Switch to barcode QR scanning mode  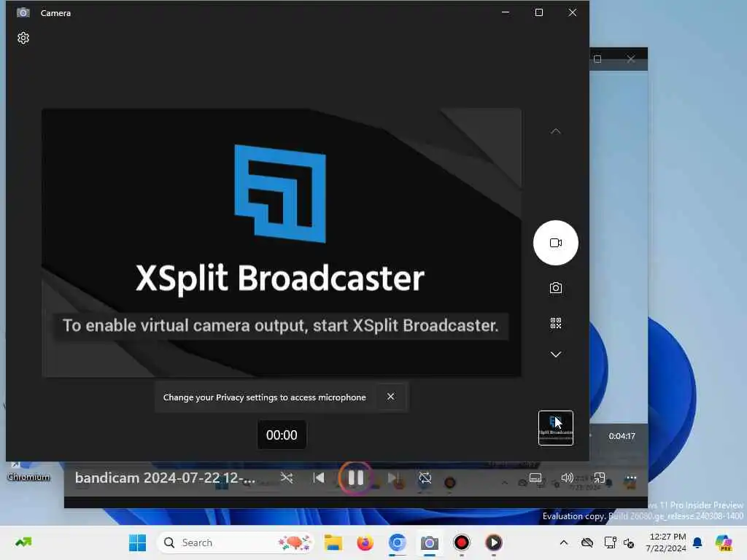pos(555,323)
